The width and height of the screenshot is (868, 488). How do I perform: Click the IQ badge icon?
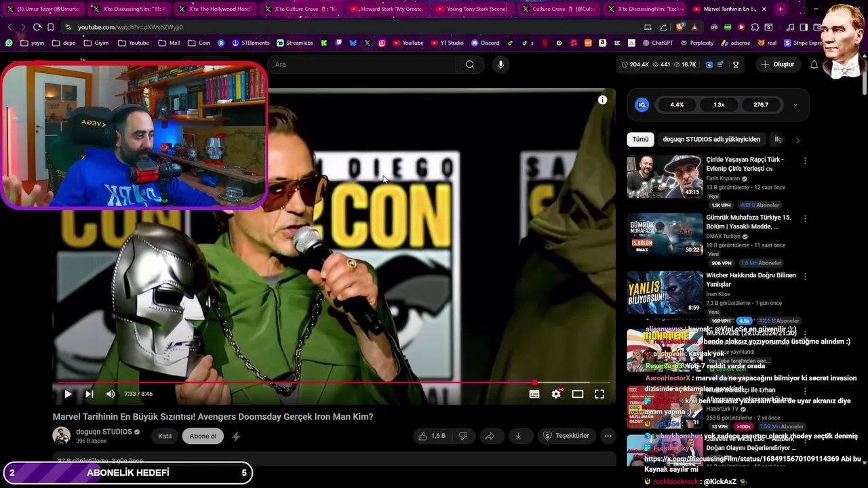[x=642, y=105]
